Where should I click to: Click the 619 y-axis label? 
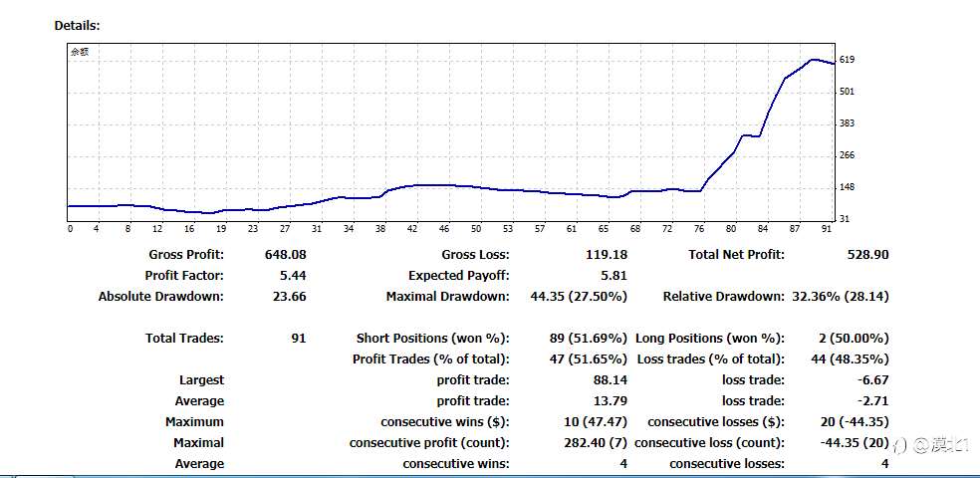coord(847,60)
